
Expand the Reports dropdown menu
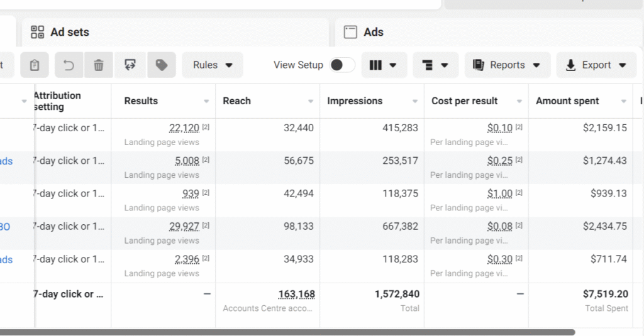coord(507,65)
